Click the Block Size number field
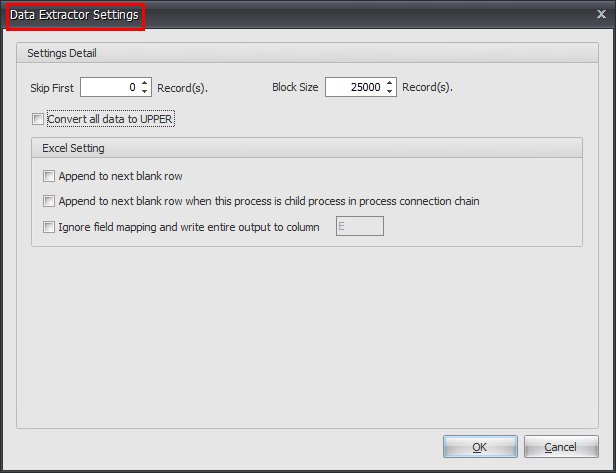616x473 pixels. click(x=354, y=88)
